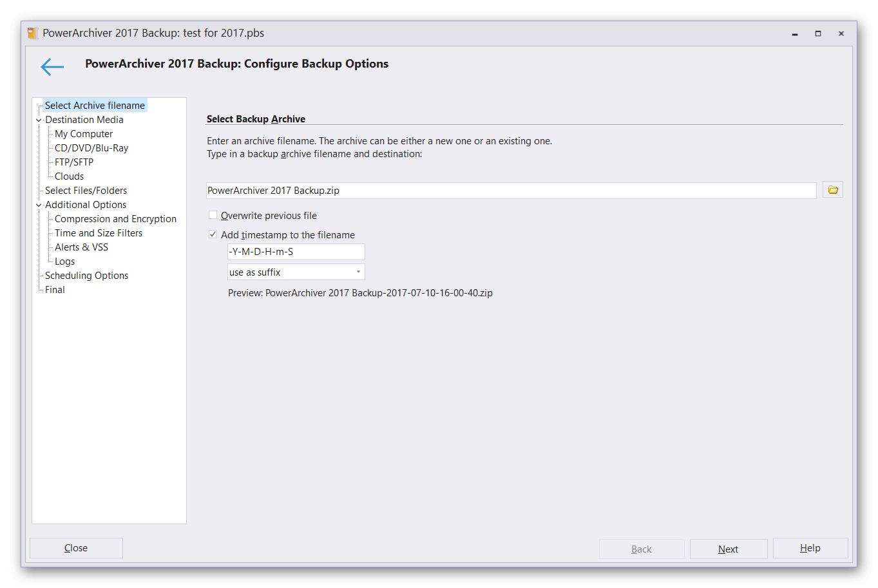Minimize the PowerArchiver Backup window
Viewport: 878px width, 588px height.
tap(795, 33)
